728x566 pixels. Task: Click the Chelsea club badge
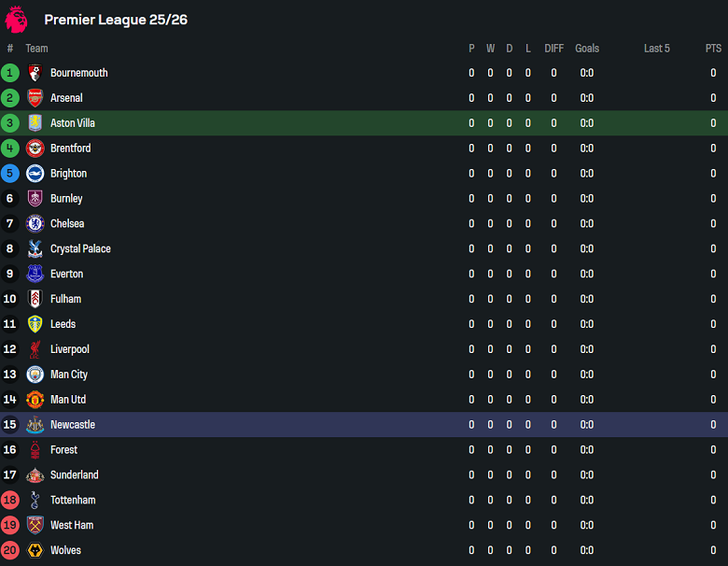35,223
